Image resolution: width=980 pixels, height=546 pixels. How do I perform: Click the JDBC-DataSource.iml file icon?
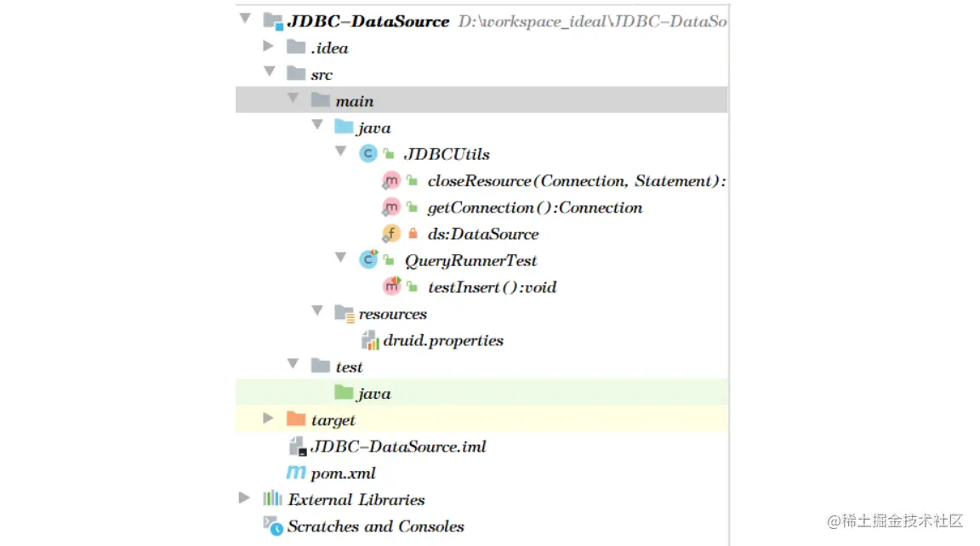[298, 446]
